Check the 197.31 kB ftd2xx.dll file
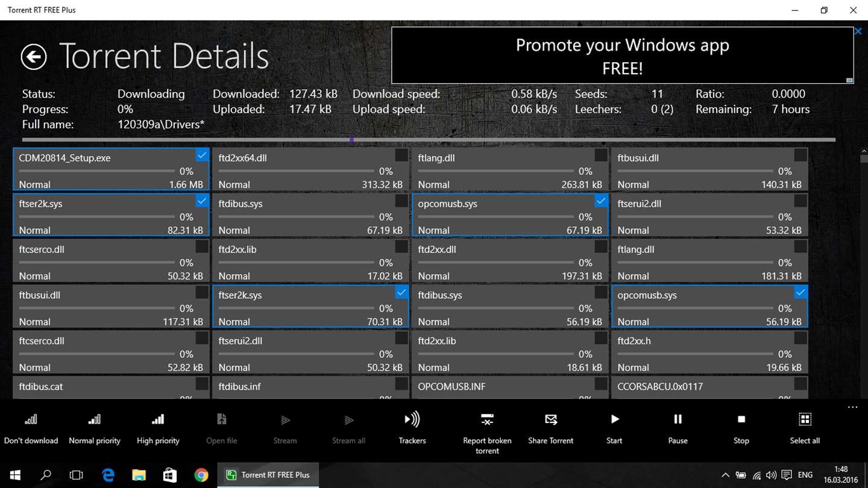 (x=601, y=247)
